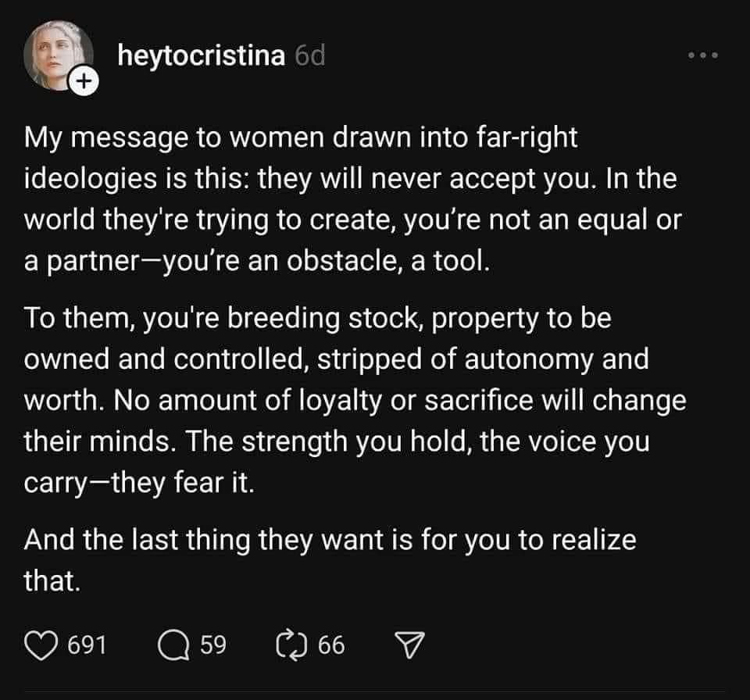Open the closing line "And the last thing"

pyautogui.click(x=330, y=560)
